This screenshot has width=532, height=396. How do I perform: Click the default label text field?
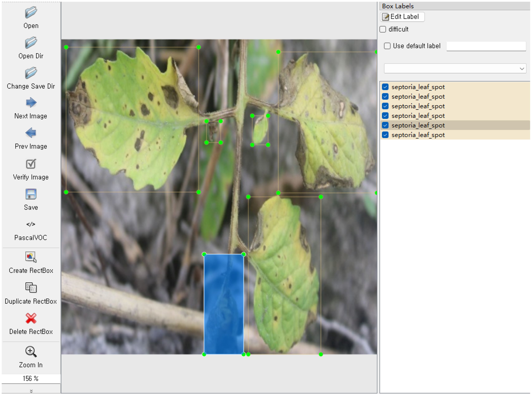coord(486,46)
